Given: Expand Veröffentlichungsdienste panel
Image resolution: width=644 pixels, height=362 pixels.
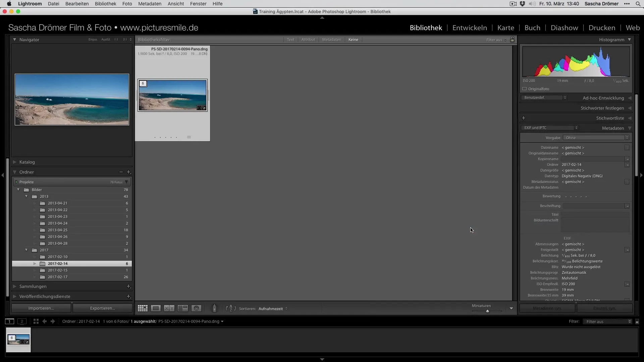Looking at the screenshot, I should 14,296.
